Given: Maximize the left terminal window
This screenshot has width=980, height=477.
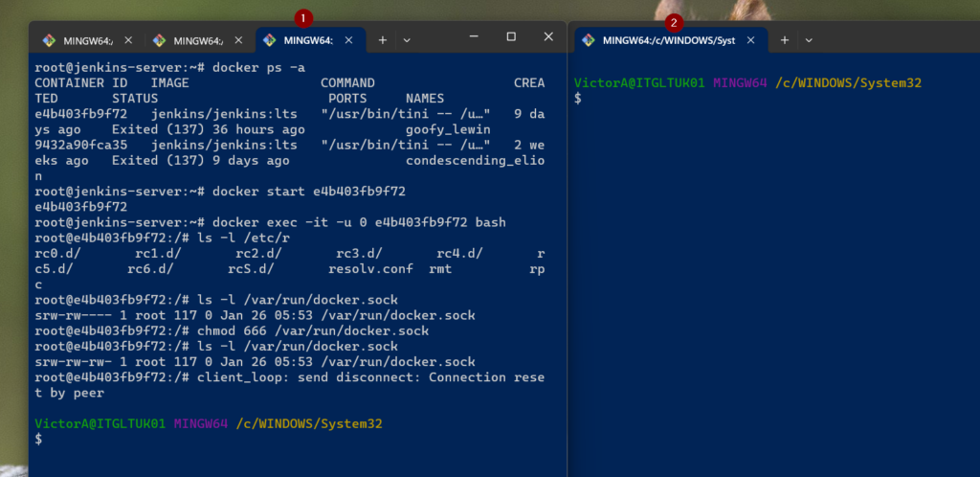Looking at the screenshot, I should coord(511,37).
